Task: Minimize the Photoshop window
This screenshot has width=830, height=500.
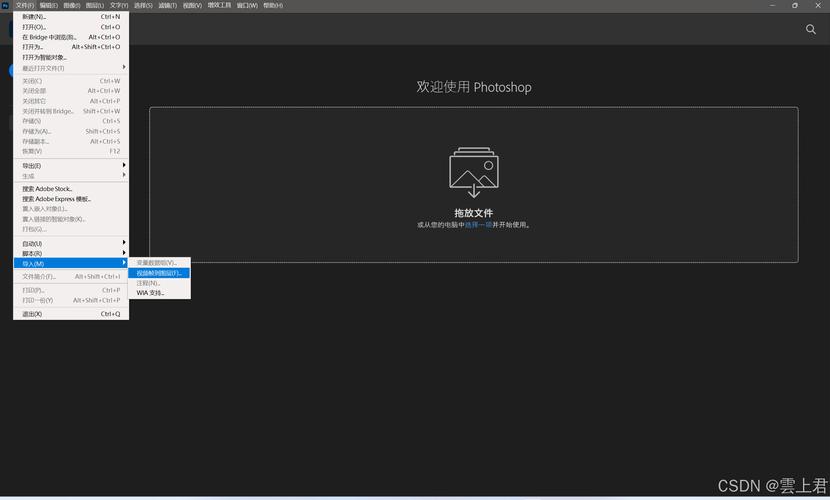Action: (x=772, y=5)
